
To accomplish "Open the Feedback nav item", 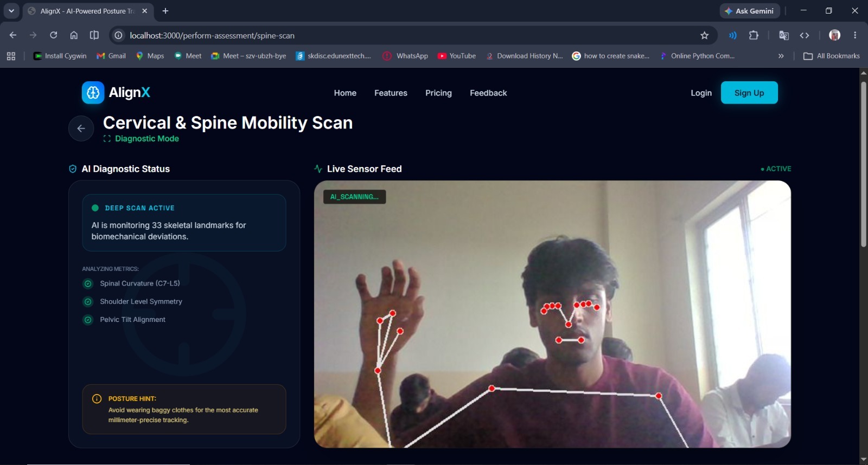I will coord(488,93).
